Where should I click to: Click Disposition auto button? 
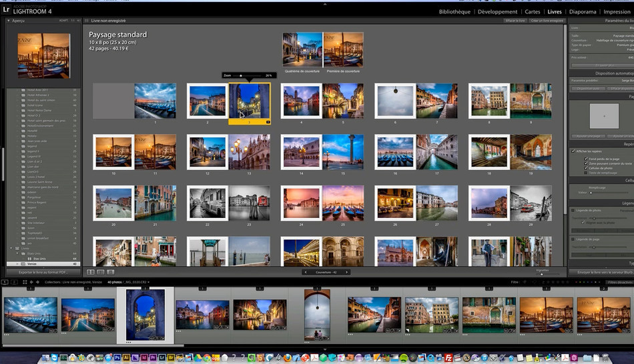click(587, 89)
